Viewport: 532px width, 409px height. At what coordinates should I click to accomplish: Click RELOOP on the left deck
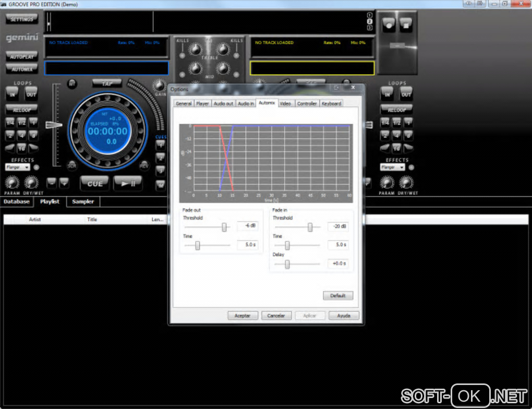click(22, 110)
